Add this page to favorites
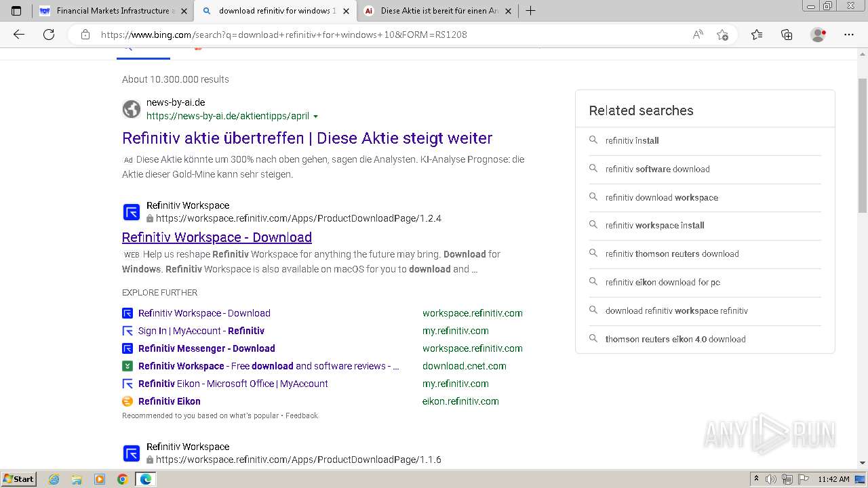This screenshot has height=488, width=868. point(722,35)
